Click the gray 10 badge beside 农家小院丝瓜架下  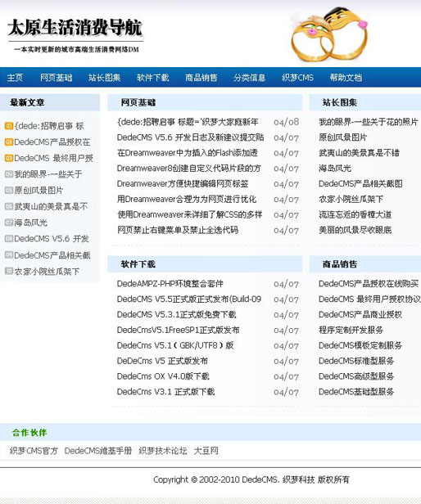[9, 271]
